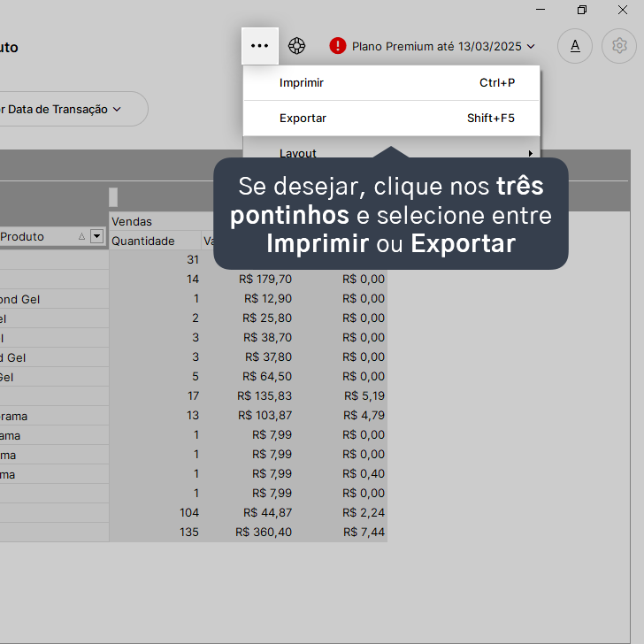Select the cell with R$ 4,79

pyautogui.click(x=364, y=415)
